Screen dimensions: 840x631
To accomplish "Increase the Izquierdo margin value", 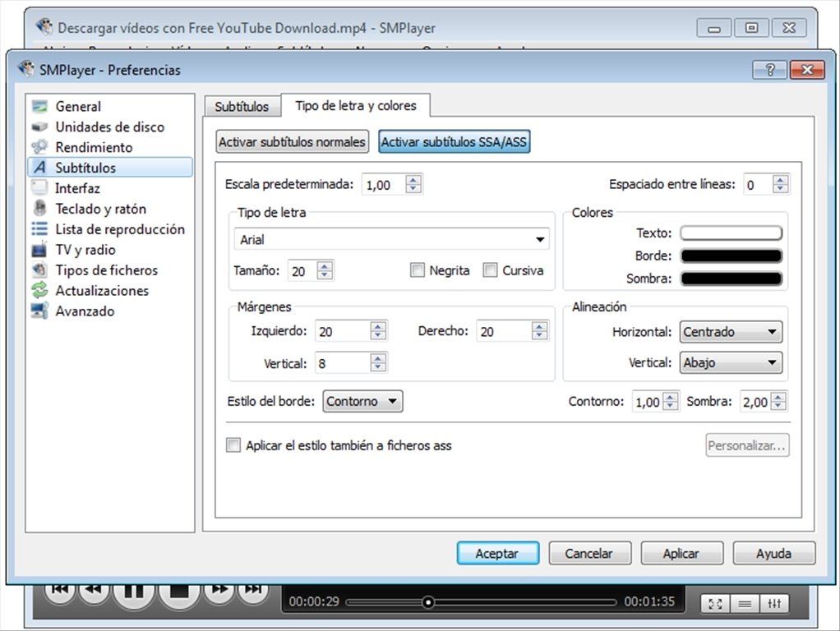I will tap(378, 326).
